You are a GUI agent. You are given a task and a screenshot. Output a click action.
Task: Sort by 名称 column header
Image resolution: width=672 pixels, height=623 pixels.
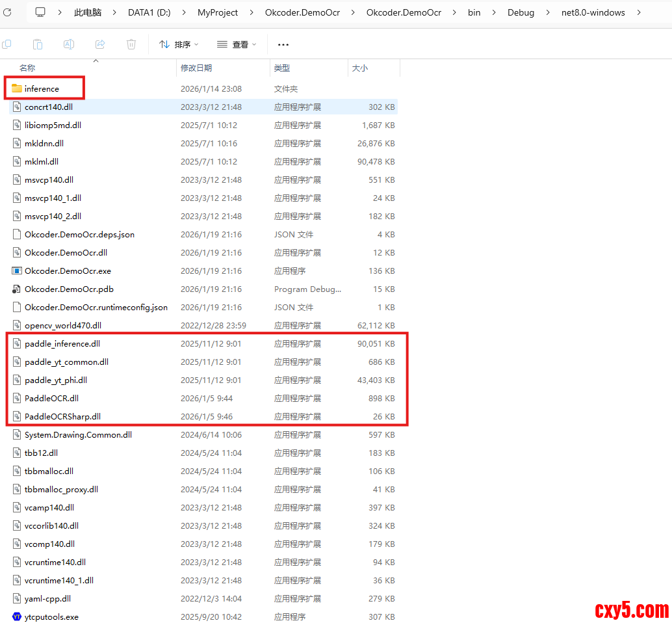pos(27,68)
